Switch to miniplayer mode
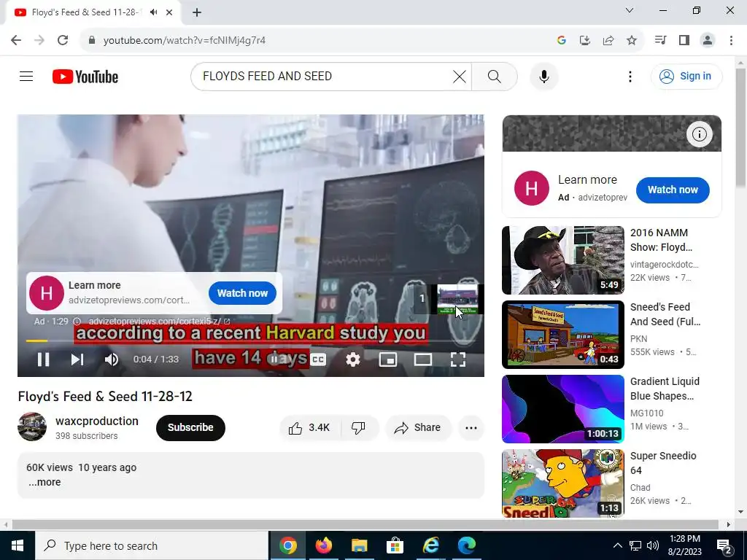This screenshot has width=747, height=560. click(388, 359)
